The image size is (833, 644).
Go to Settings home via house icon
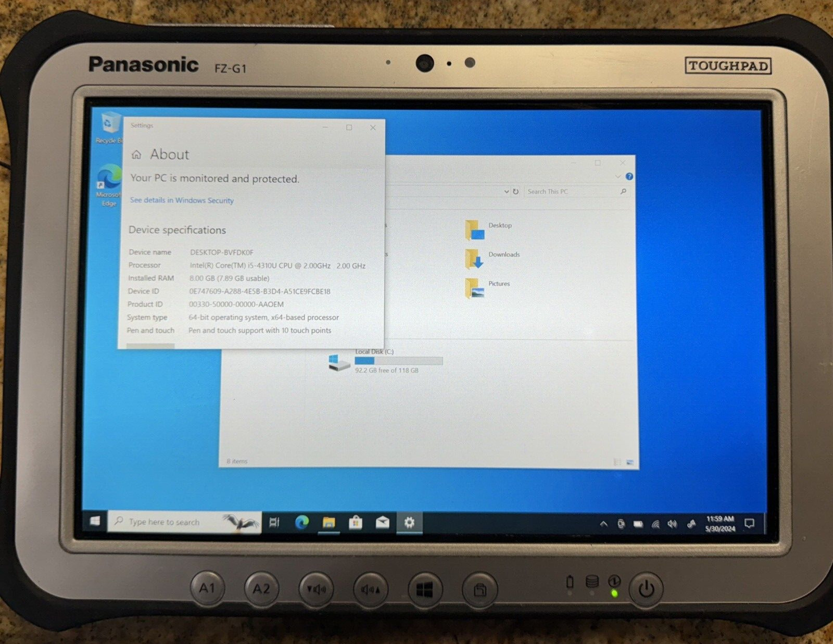point(136,155)
